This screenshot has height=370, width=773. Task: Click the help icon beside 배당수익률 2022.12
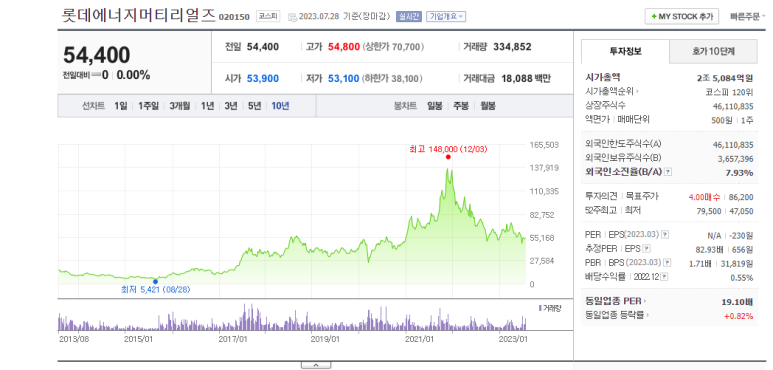[x=665, y=277]
